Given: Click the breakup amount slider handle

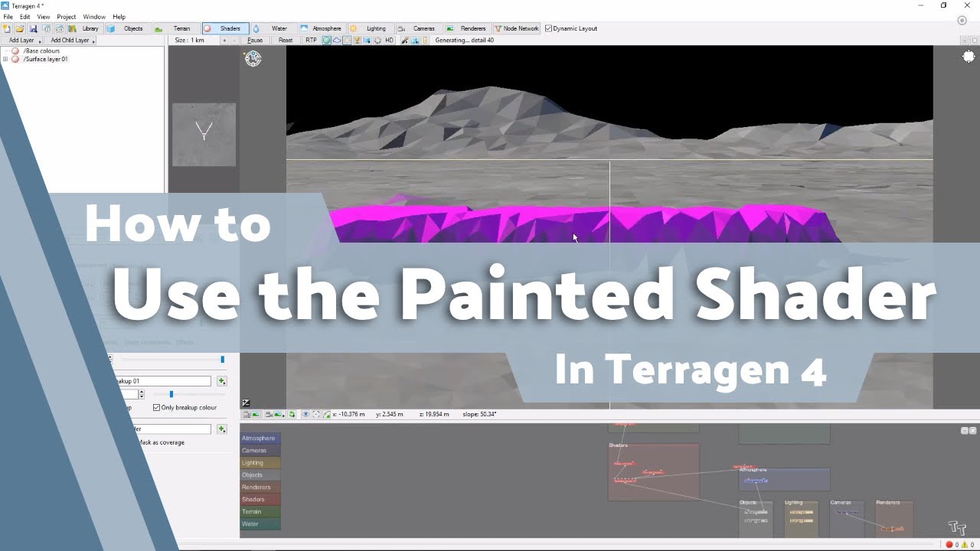Looking at the screenshot, I should coord(171,394).
